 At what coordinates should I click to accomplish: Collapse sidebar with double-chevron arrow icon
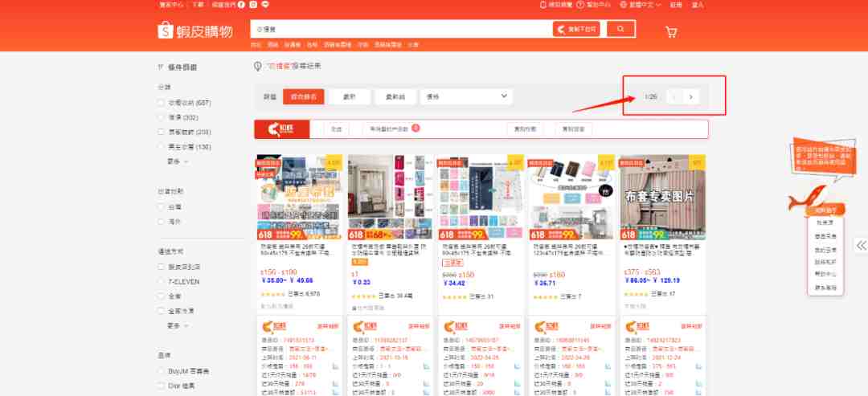[861, 246]
